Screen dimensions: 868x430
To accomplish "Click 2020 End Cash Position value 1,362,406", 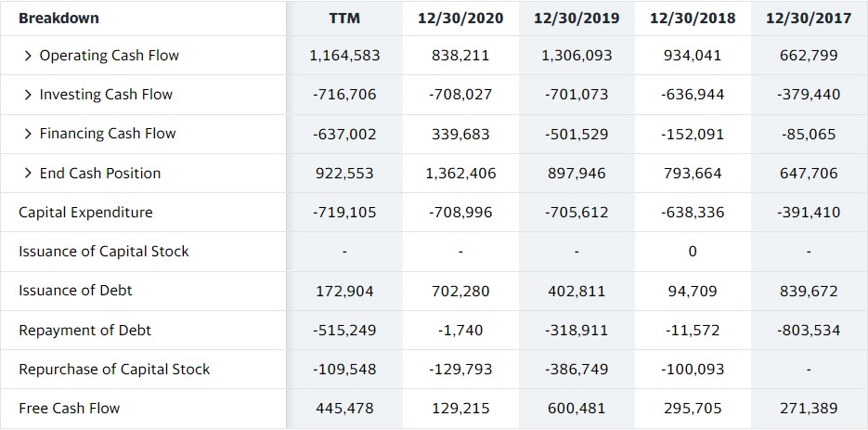I will tap(460, 174).
